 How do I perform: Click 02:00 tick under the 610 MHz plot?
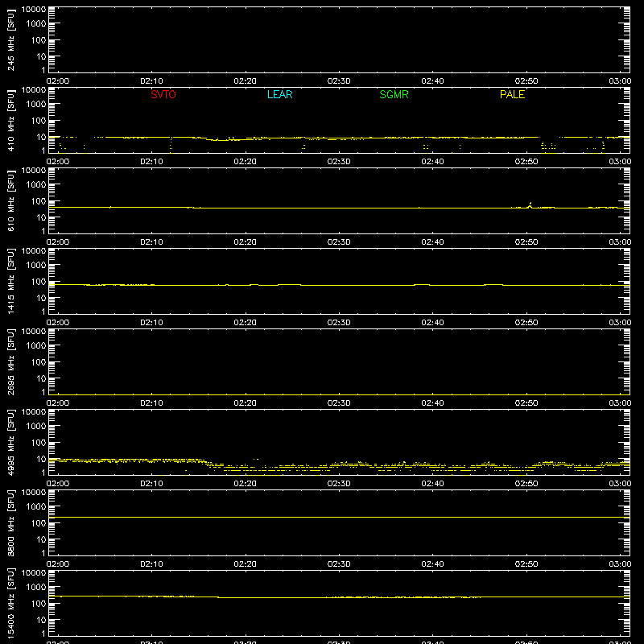58,242
